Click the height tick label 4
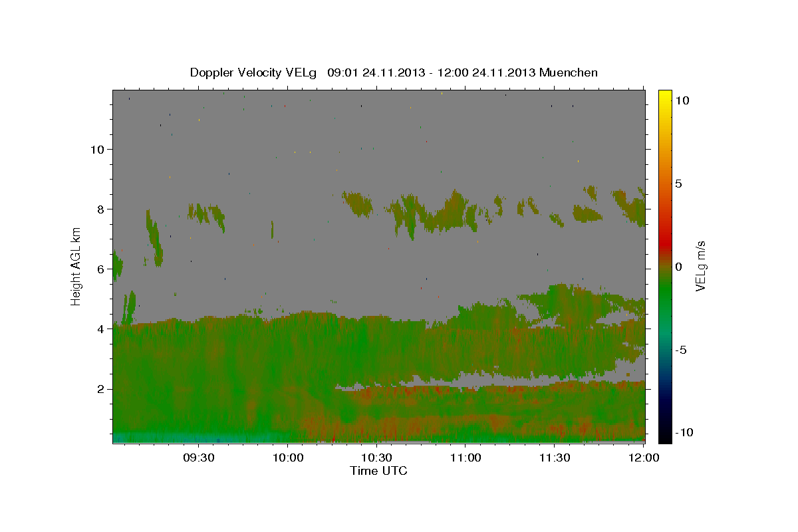 click(100, 329)
